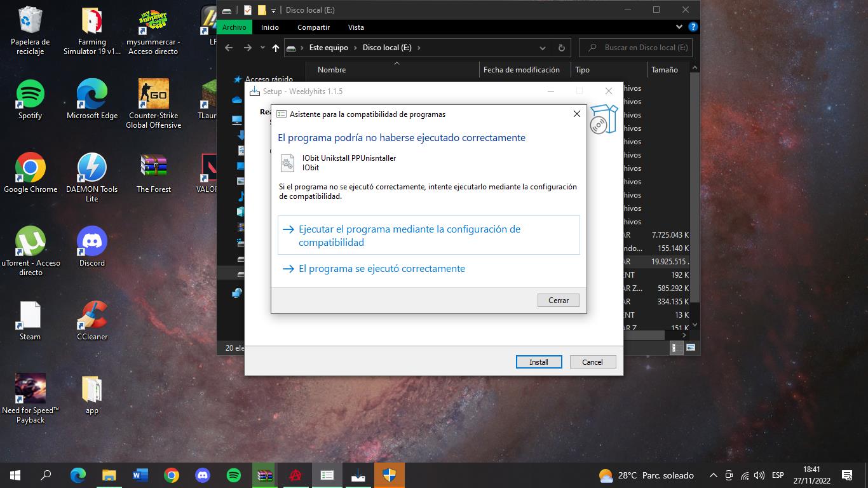Click Install in the Weeklyhits setup
This screenshot has width=868, height=488.
coord(538,362)
